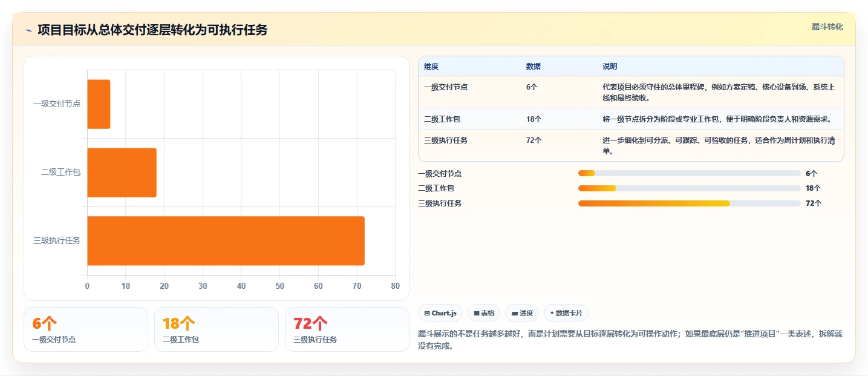
Task: Click the 数据 table column header
Action: [534, 67]
